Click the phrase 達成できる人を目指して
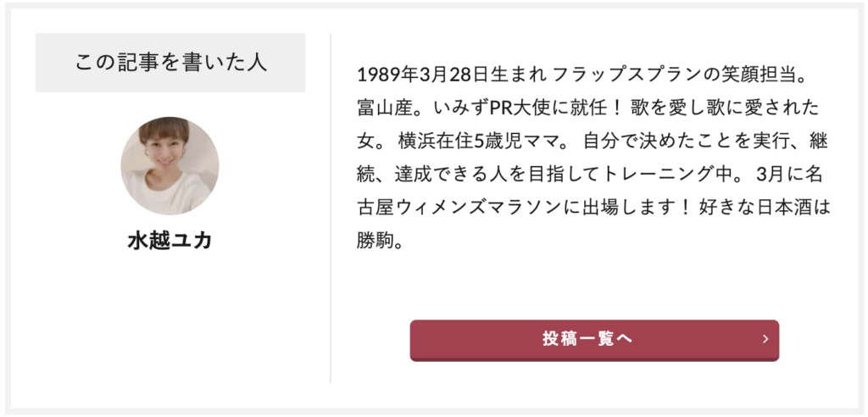This screenshot has width=868, height=417. tap(497, 176)
